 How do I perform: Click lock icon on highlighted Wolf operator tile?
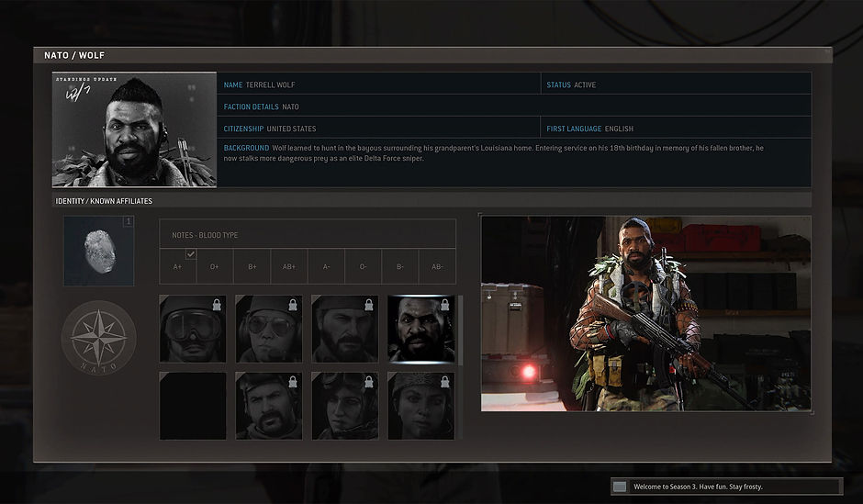[x=444, y=304]
